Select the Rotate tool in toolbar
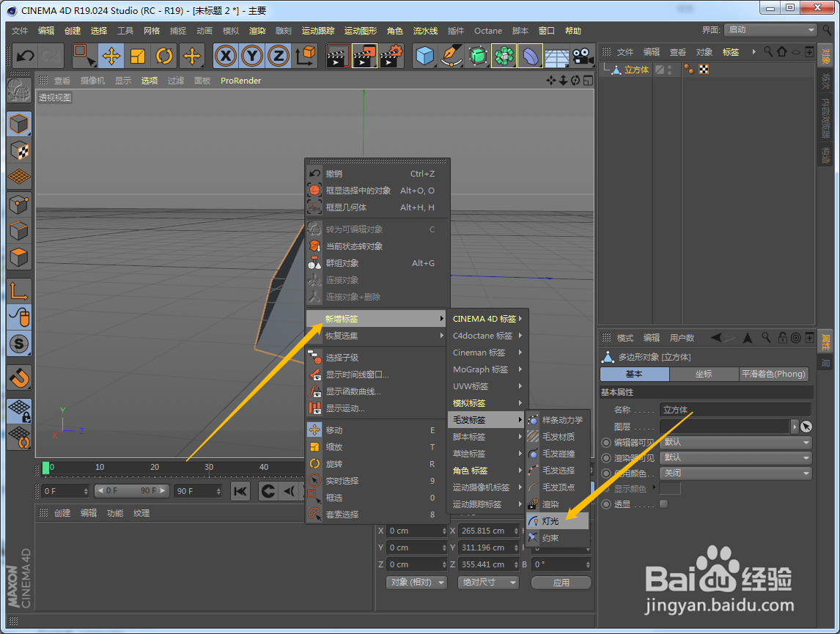840x634 pixels. coord(164,56)
